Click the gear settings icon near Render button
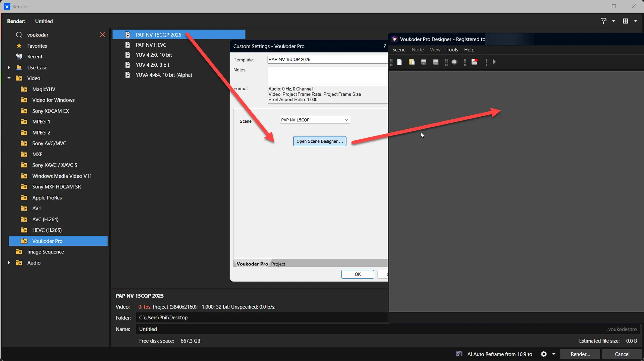This screenshot has height=361, width=644. 544,354
